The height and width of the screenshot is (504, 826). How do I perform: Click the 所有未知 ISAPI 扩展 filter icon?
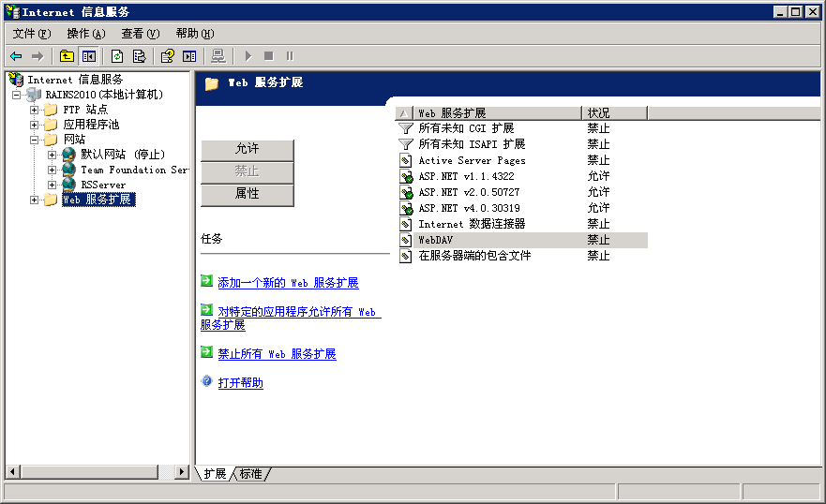click(x=406, y=144)
